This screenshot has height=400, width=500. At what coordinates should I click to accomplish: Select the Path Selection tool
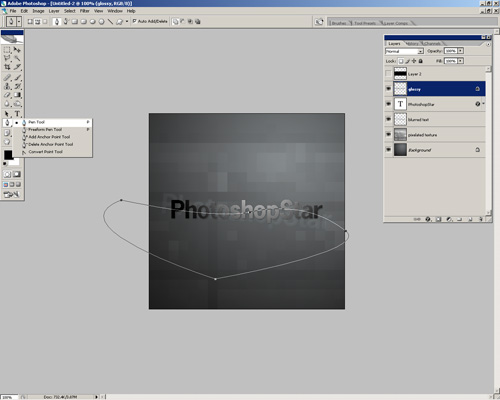coord(7,114)
